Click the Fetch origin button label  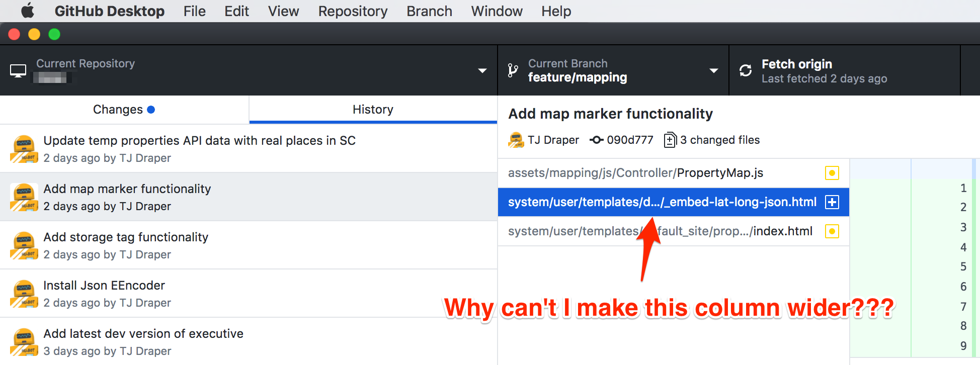(796, 64)
